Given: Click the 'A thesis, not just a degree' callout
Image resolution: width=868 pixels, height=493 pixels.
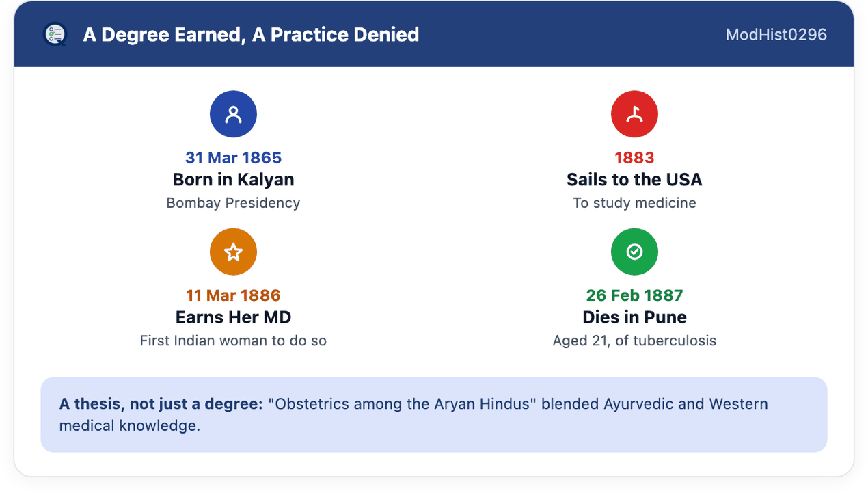Looking at the screenshot, I should (434, 414).
